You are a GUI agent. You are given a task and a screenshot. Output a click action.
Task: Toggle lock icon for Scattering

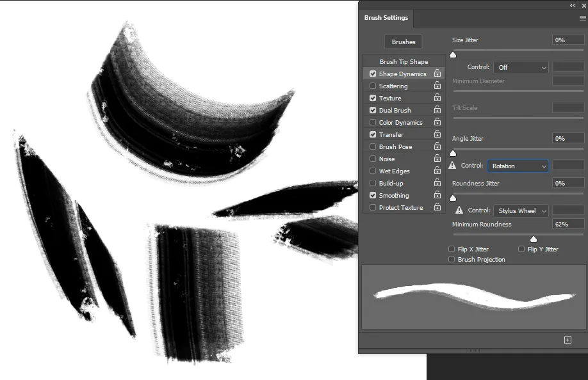pyautogui.click(x=437, y=85)
